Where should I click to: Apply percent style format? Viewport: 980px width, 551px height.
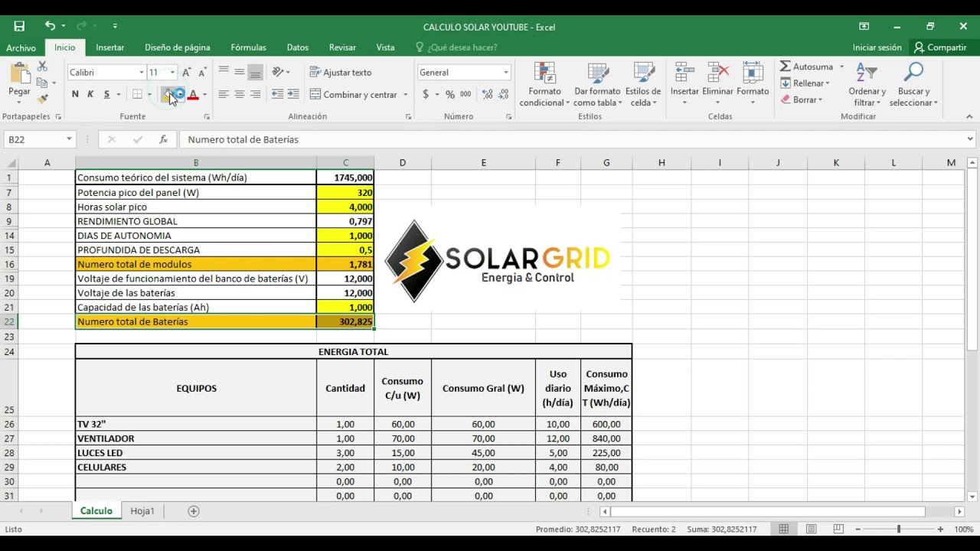450,94
